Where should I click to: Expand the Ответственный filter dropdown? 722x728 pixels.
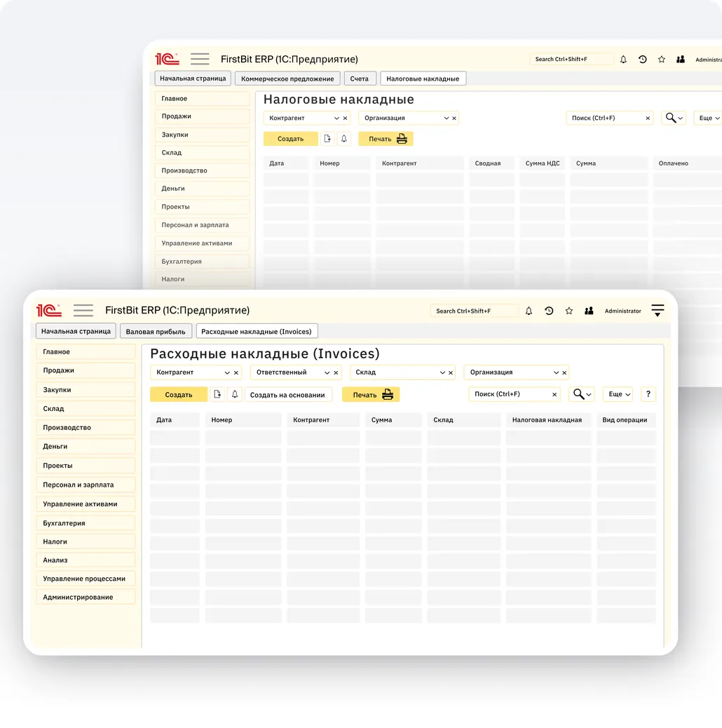coord(327,373)
